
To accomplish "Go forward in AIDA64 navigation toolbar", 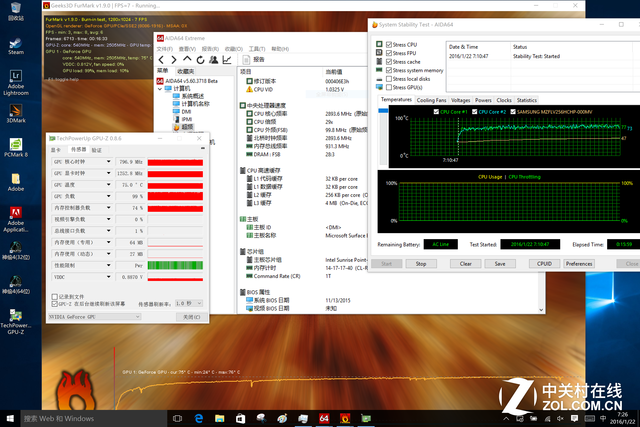I will coord(174,60).
